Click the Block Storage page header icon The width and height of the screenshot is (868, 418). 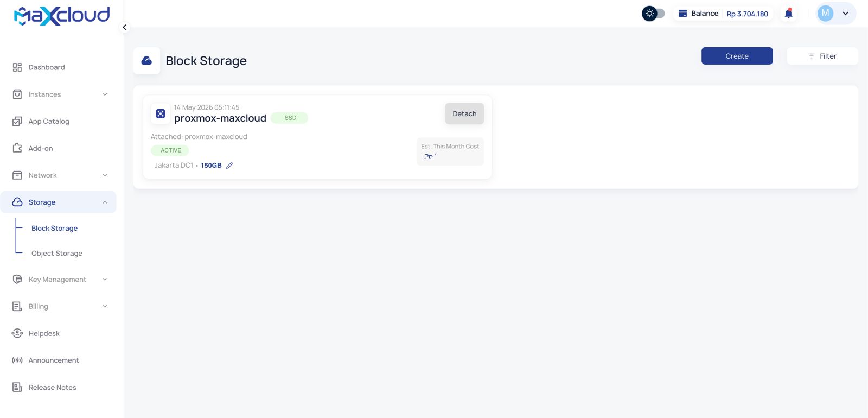146,61
